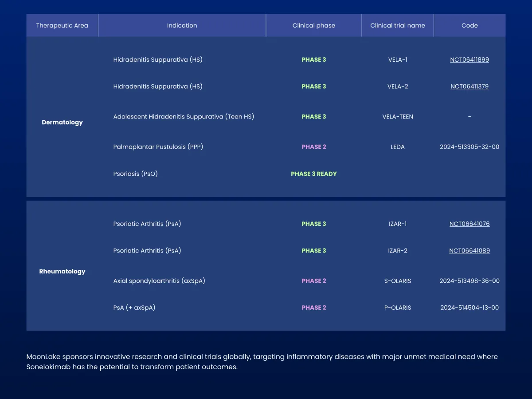532x399 pixels.
Task: Select the Indication column header
Action: tap(182, 25)
